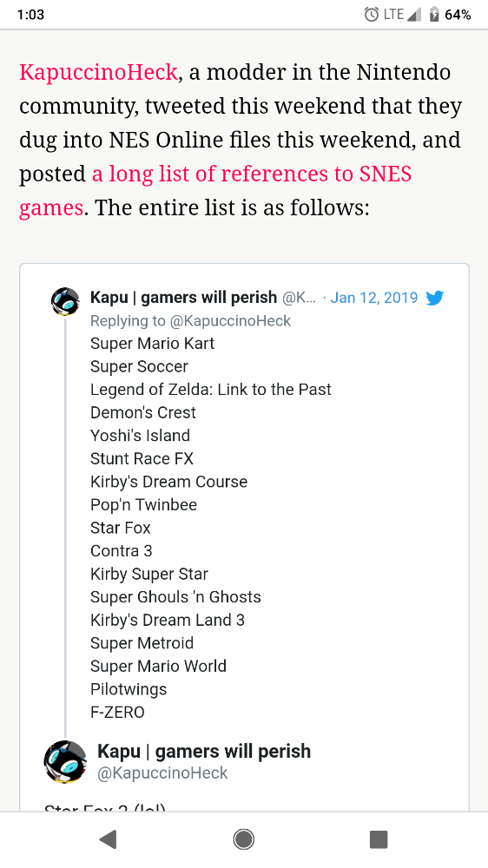
Task: Tap the @KapuccinoHeck handle under large avatar
Action: pos(162,773)
